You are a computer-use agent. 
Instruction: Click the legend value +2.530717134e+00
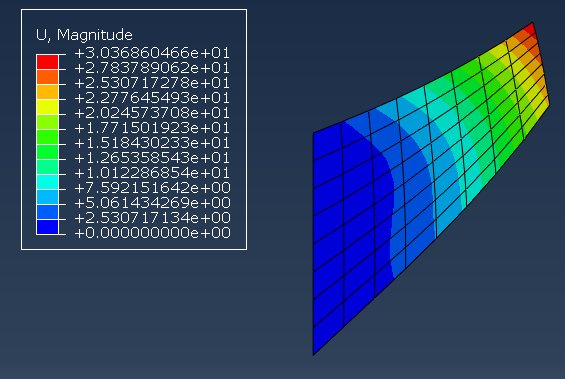click(152, 218)
